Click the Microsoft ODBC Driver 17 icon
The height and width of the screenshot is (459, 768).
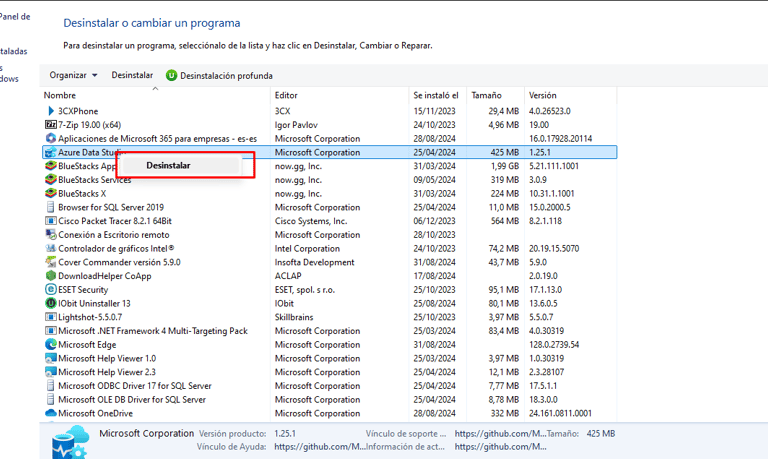(x=50, y=386)
